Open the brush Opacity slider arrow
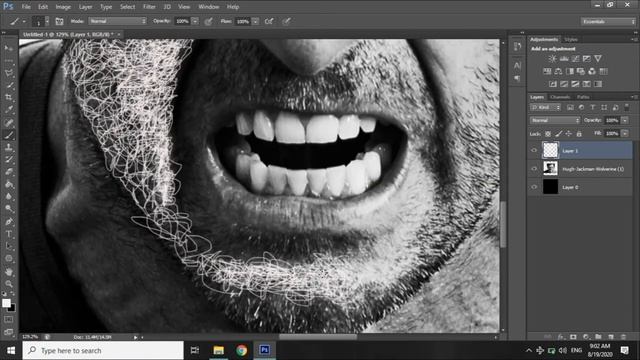Viewport: 640px width, 360px height. (195, 21)
